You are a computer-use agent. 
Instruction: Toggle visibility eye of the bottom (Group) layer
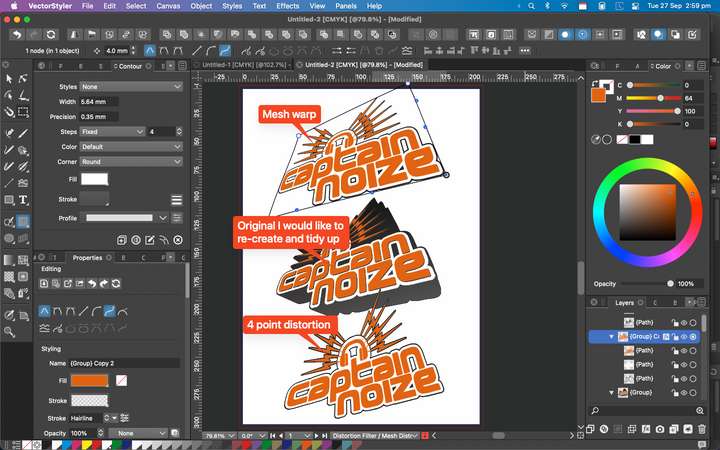point(684,393)
